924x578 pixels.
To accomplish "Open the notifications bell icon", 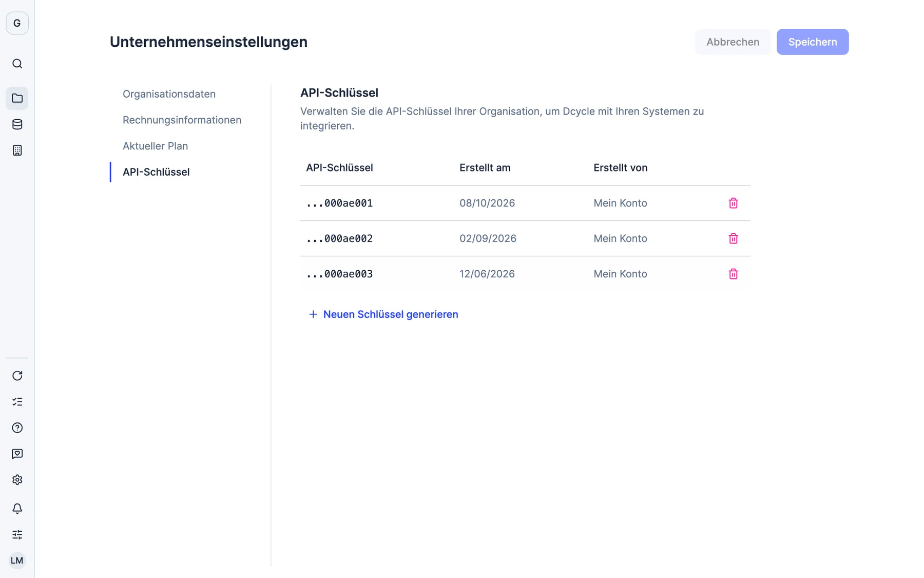I will pyautogui.click(x=17, y=509).
